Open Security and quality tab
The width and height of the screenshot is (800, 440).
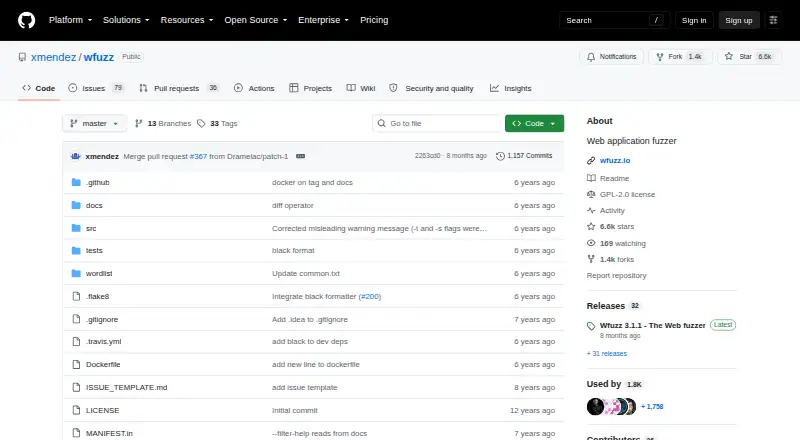[x=431, y=88]
